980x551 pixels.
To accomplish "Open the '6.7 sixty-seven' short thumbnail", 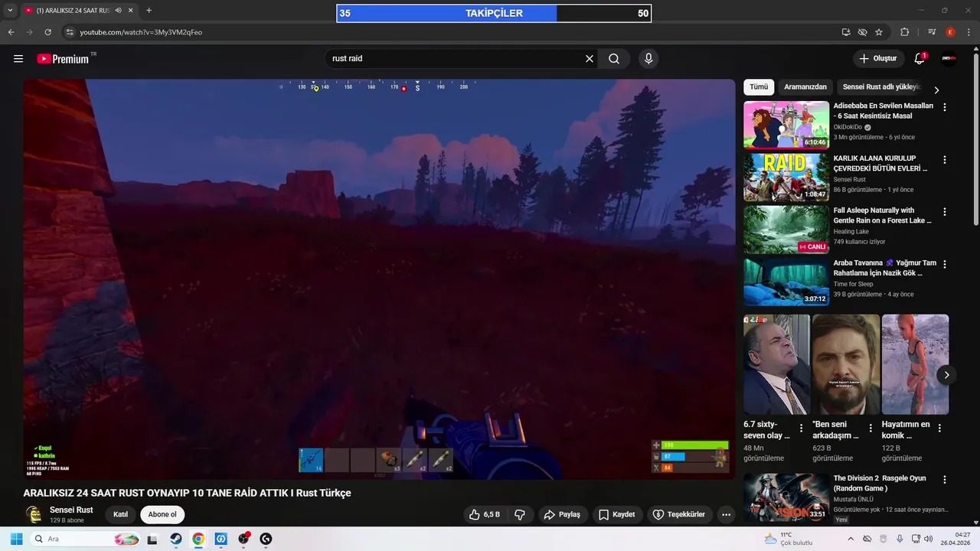I will click(776, 364).
